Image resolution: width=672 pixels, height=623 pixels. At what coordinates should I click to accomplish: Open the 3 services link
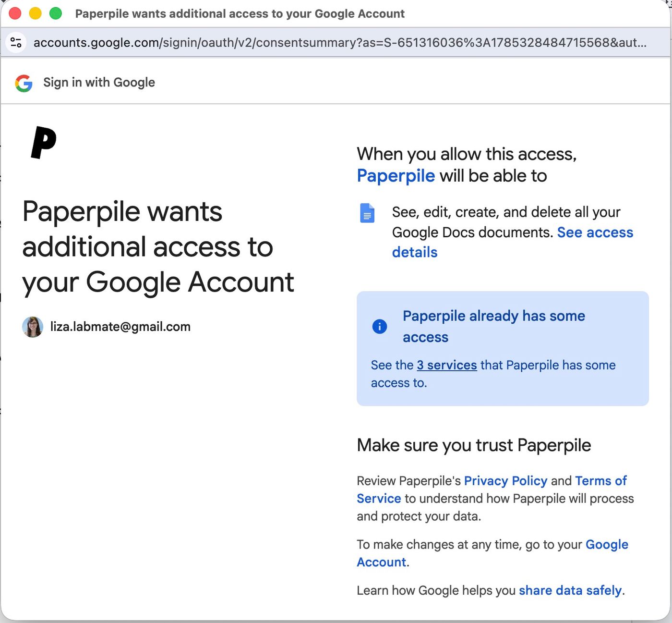pos(447,365)
